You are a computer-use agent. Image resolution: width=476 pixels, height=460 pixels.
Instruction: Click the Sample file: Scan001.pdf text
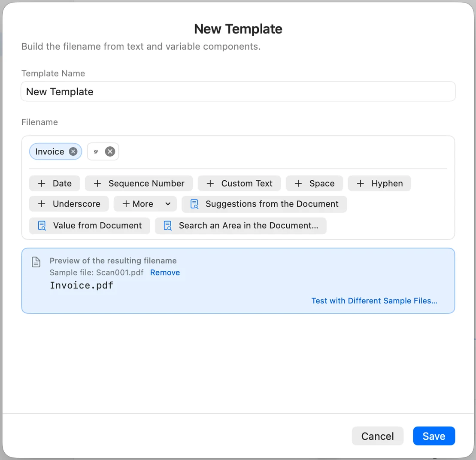[x=96, y=272]
